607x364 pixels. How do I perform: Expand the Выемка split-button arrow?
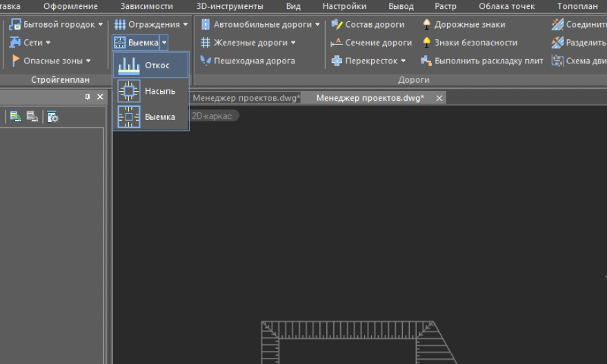164,43
